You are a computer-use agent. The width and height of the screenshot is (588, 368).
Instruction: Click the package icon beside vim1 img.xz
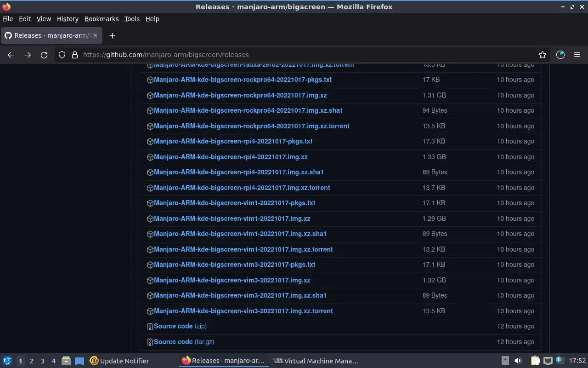[150, 218]
